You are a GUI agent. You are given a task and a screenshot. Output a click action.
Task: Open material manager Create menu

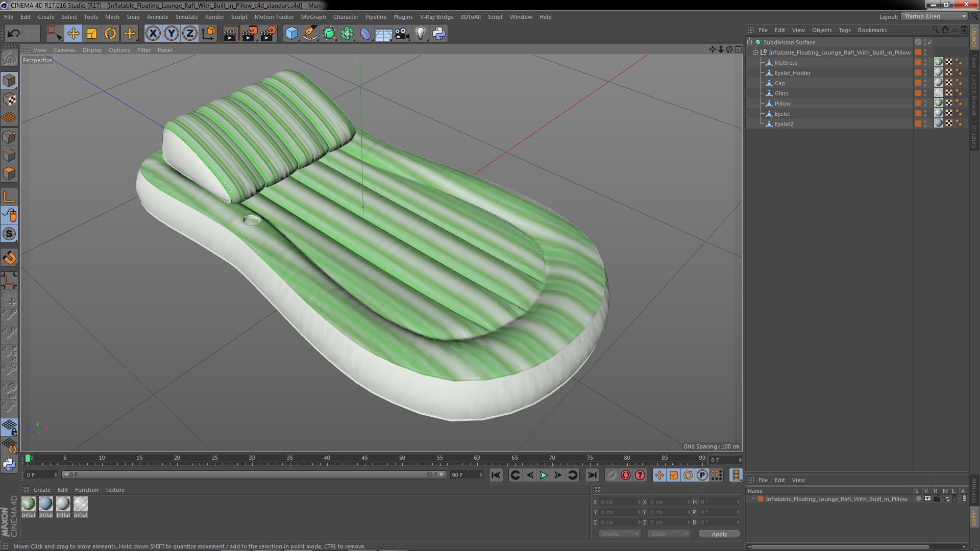(42, 490)
